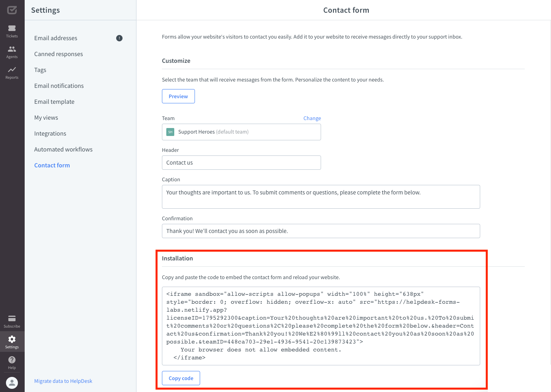Click the Email addresses alert badge
551x392 pixels.
click(x=119, y=38)
